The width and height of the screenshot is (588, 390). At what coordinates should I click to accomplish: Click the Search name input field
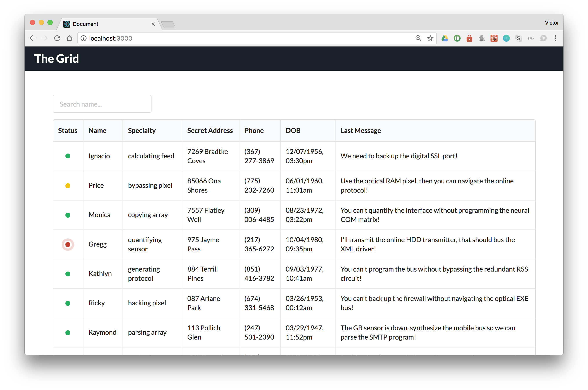(x=103, y=104)
